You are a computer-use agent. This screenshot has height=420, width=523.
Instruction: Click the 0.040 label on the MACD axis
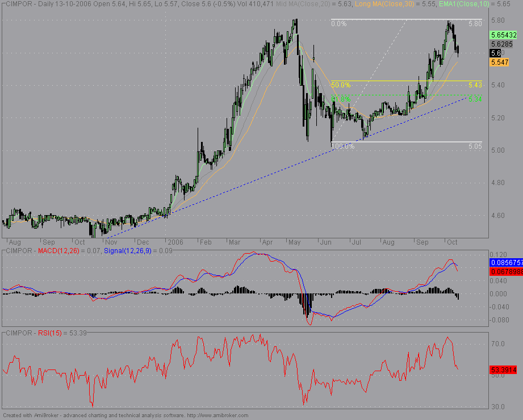[x=499, y=281]
